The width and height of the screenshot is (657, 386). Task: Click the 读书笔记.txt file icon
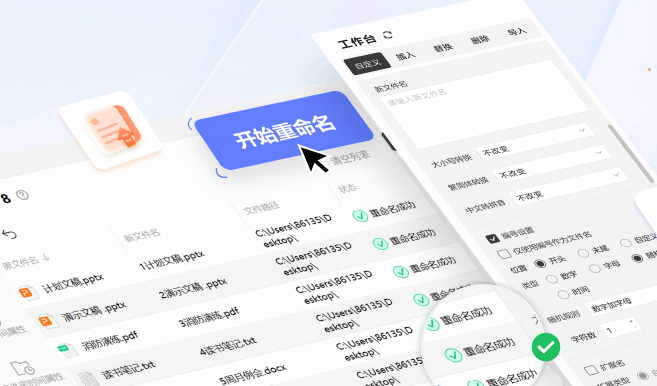(x=88, y=378)
